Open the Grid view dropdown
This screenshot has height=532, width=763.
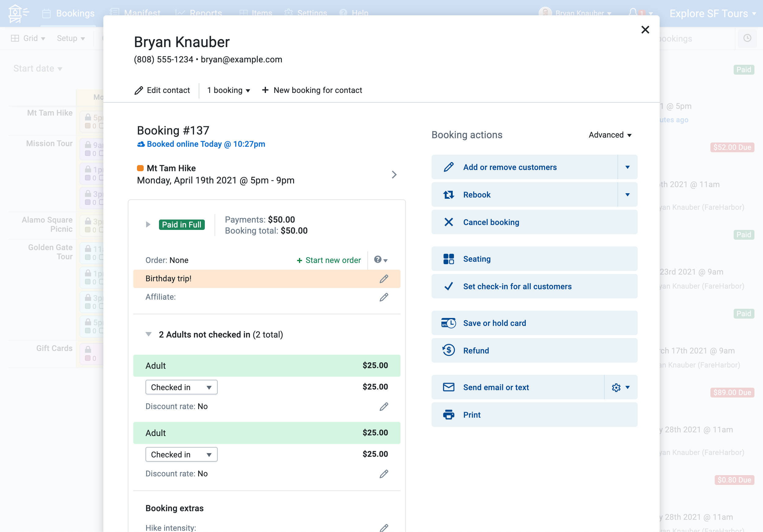point(28,39)
